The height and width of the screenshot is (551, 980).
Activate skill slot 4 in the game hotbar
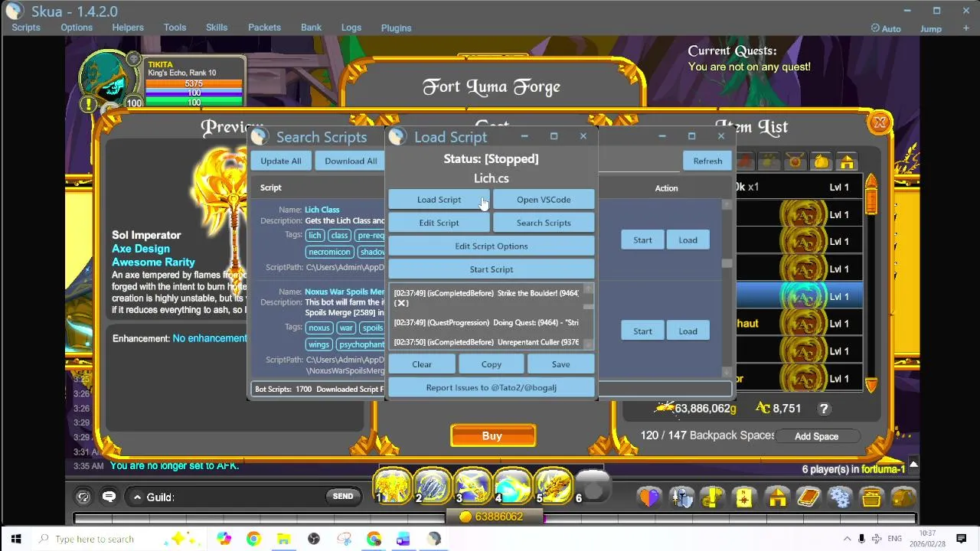[512, 487]
